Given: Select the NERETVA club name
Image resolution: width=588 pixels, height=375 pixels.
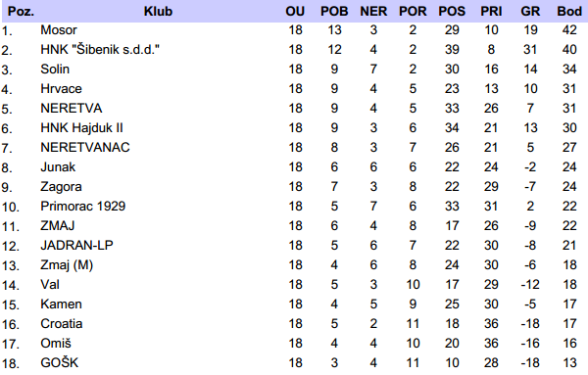Looking at the screenshot, I should pos(72,109).
